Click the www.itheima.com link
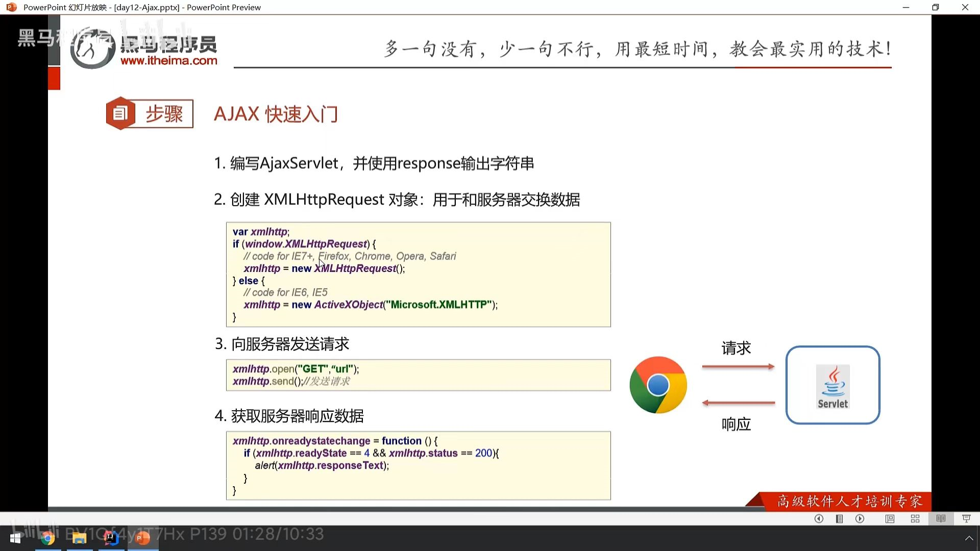 pos(168,61)
